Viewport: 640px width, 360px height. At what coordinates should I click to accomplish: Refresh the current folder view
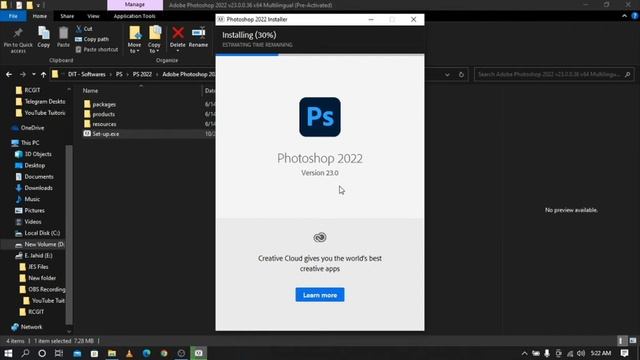(461, 75)
